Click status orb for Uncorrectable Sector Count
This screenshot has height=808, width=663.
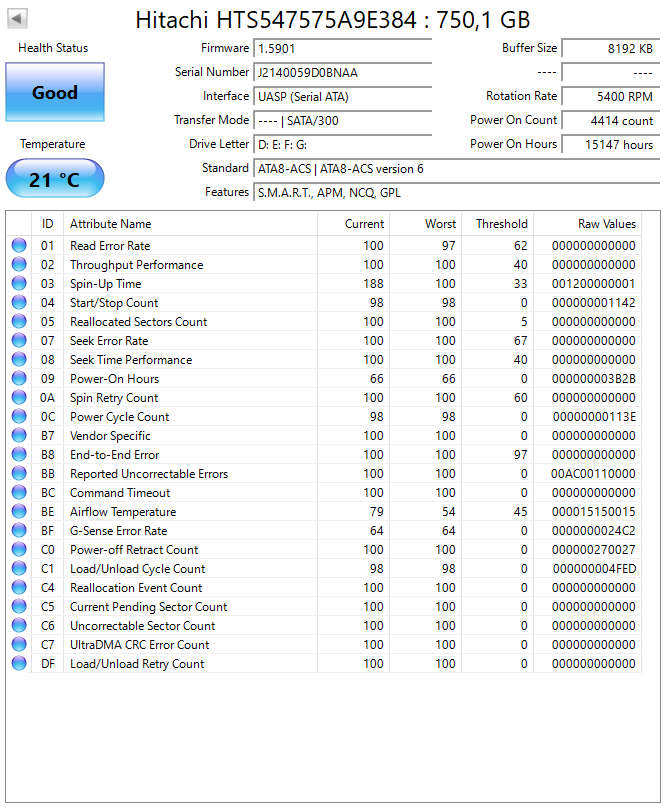click(x=19, y=626)
